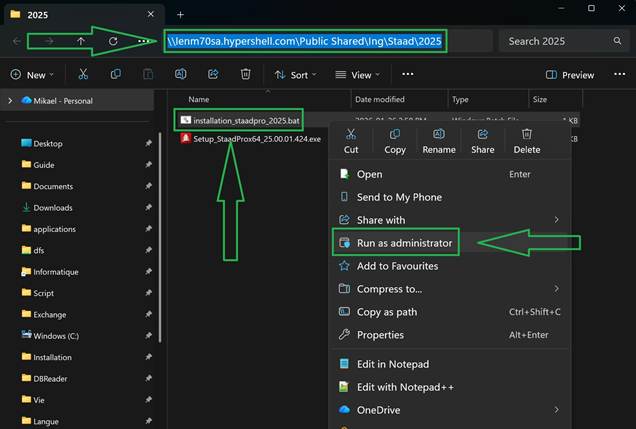This screenshot has width=636, height=429.
Task: Select Copy as path
Action: (449, 312)
